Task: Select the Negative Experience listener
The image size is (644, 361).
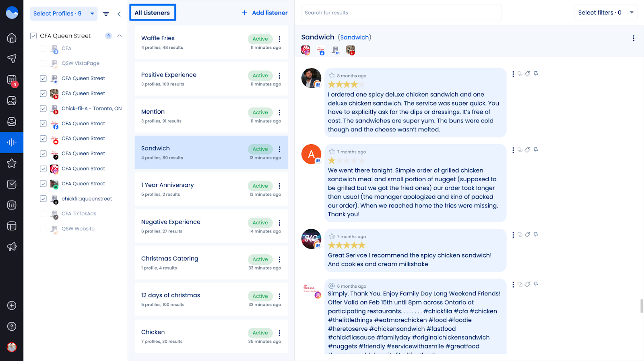Action: [211, 226]
